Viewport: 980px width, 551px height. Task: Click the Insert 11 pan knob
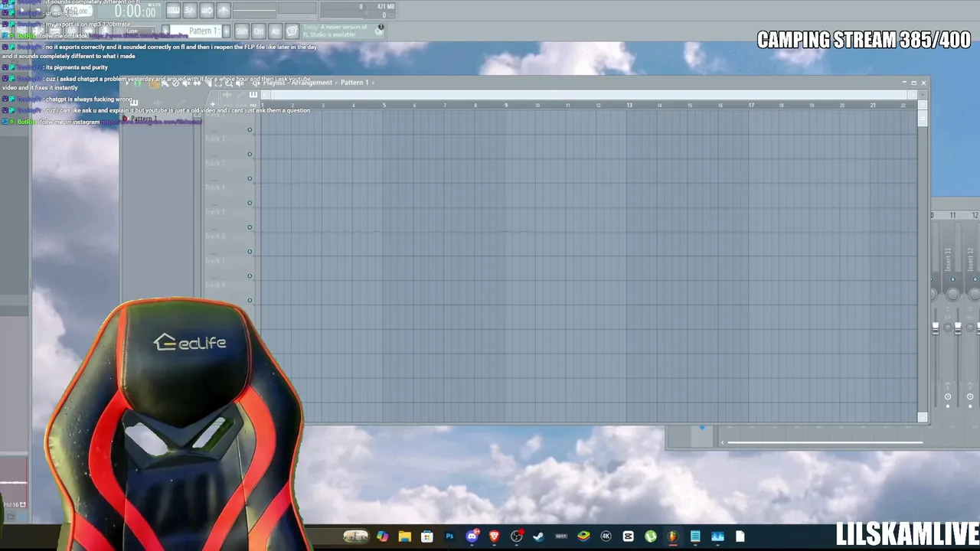[x=953, y=294]
